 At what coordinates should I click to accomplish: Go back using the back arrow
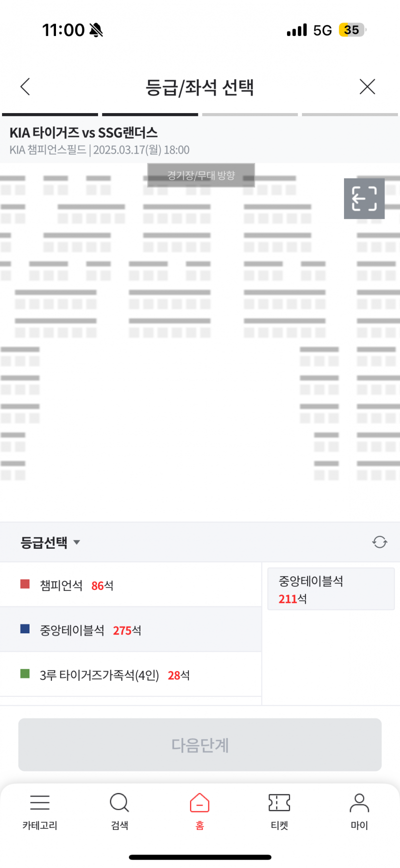pyautogui.click(x=25, y=86)
